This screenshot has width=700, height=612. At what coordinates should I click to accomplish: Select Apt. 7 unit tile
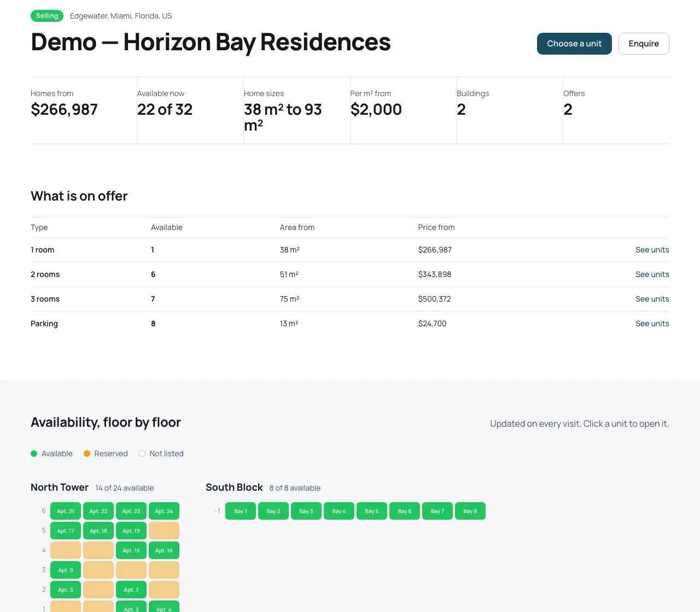click(x=131, y=590)
